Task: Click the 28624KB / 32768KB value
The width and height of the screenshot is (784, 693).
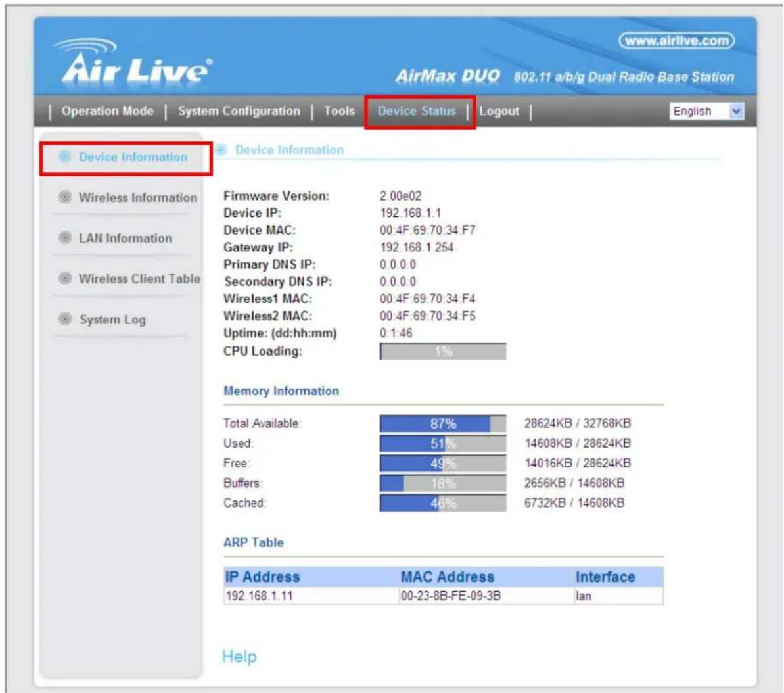Action: pyautogui.click(x=578, y=423)
